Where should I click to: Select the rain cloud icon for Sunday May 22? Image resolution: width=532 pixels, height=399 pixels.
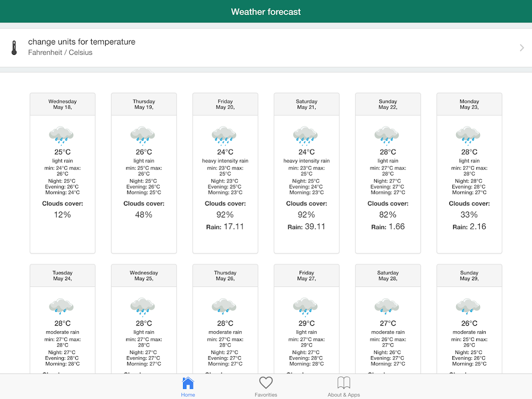387,135
